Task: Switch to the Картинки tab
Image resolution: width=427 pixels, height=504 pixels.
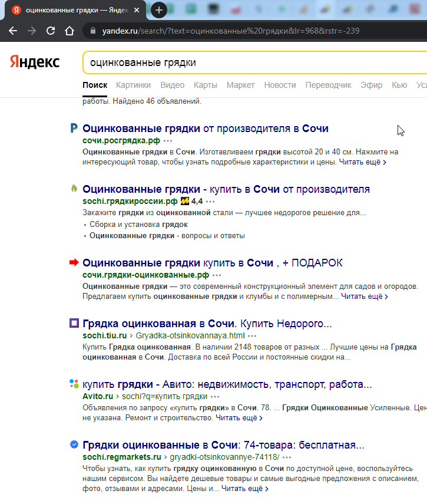Action: [x=133, y=85]
